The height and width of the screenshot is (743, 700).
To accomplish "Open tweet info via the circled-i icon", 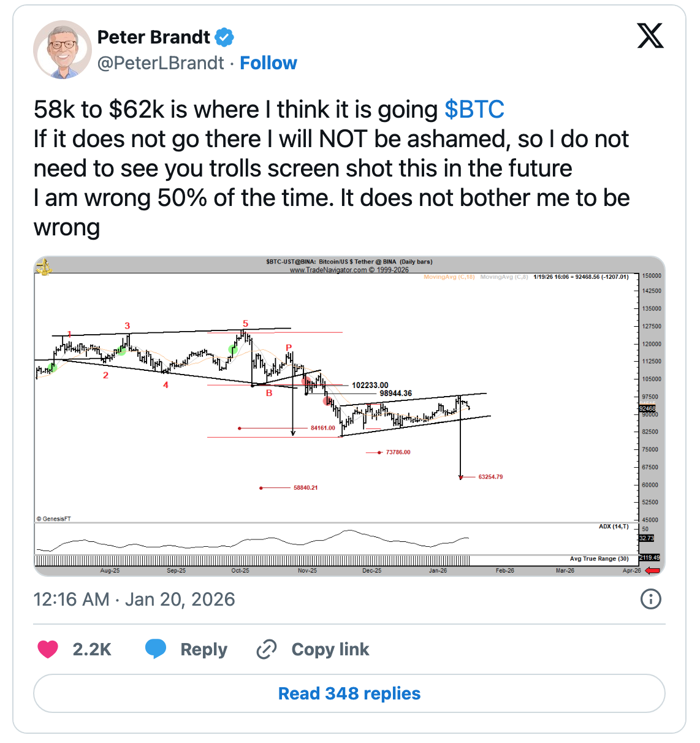I will pos(652,599).
